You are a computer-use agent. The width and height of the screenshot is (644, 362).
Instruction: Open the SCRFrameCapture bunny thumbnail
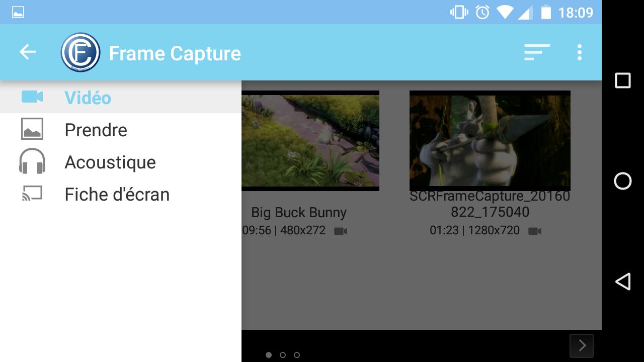point(490,141)
